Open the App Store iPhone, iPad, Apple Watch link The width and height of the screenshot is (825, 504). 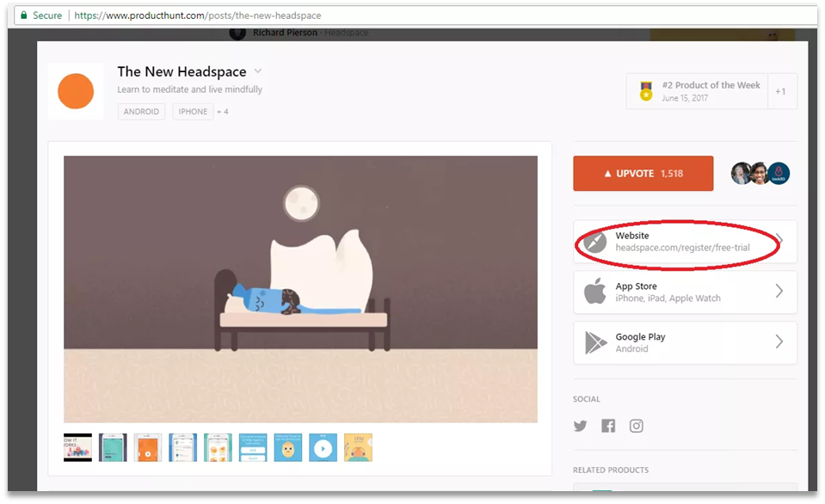coord(685,292)
